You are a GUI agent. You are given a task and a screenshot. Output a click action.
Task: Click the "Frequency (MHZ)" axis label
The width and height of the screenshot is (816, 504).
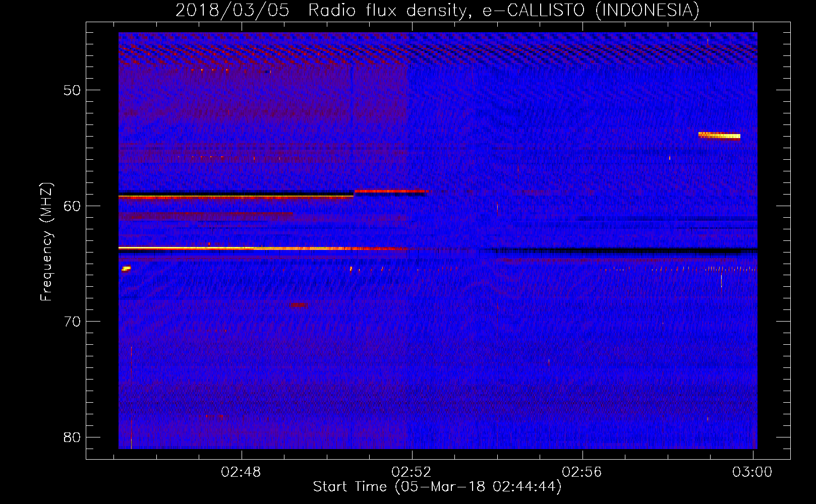pos(46,242)
